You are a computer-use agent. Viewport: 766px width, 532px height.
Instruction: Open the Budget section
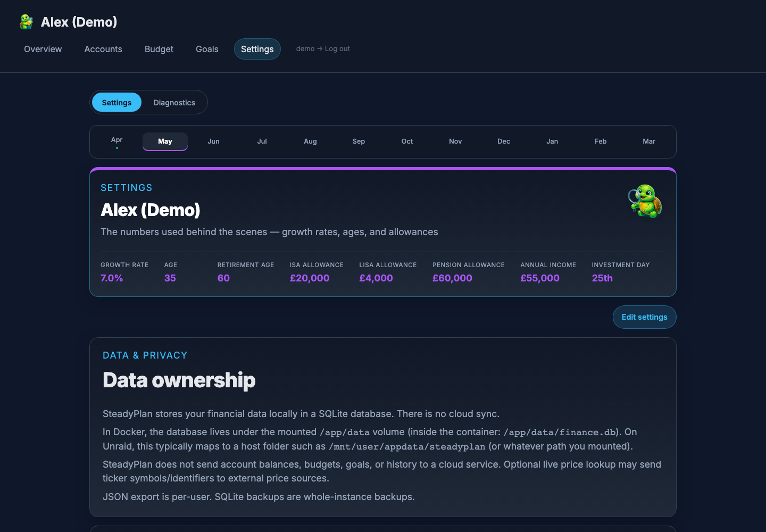click(x=159, y=49)
